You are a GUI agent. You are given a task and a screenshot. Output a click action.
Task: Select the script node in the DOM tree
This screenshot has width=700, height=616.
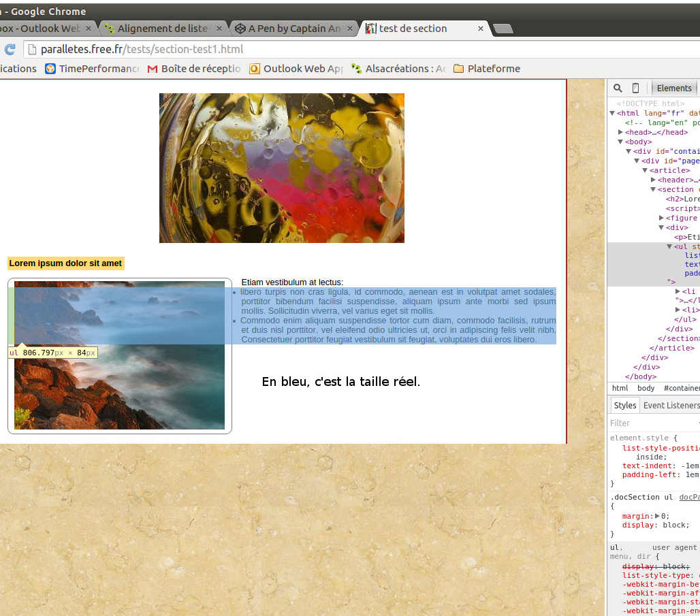pyautogui.click(x=682, y=208)
